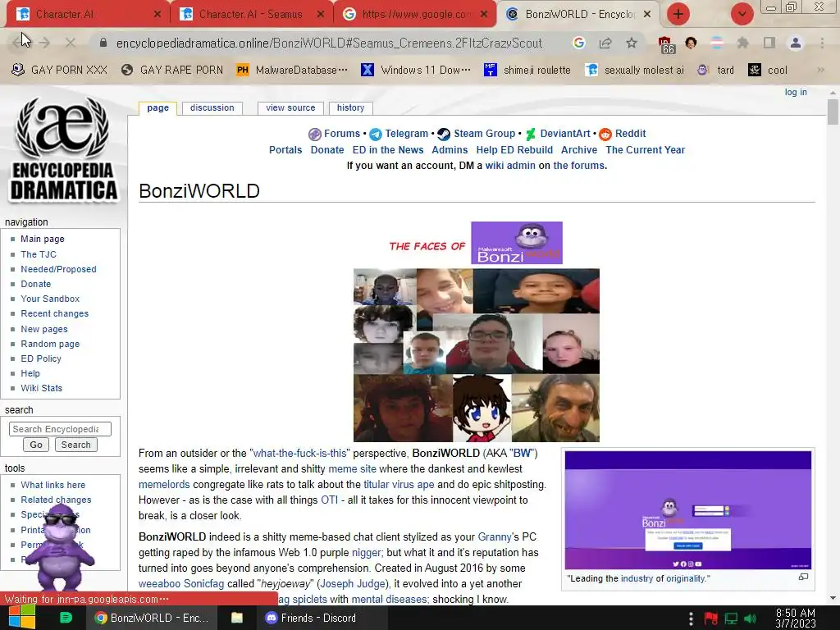Viewport: 840px width, 630px height.
Task: Click the Go button under search
Action: (x=36, y=445)
